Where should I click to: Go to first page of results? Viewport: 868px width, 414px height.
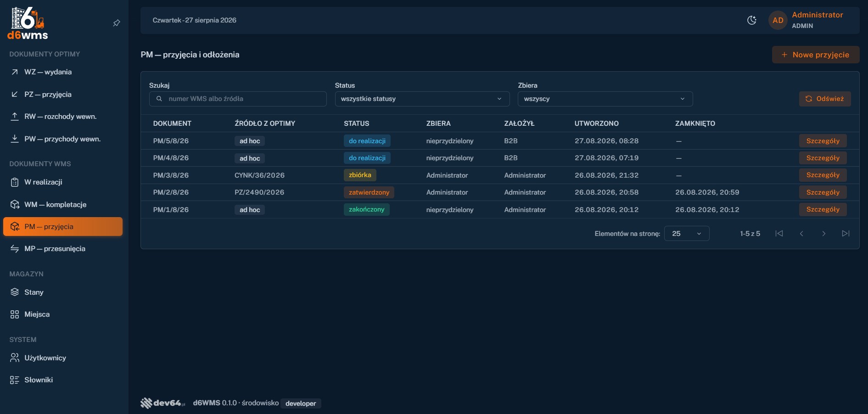pyautogui.click(x=779, y=234)
